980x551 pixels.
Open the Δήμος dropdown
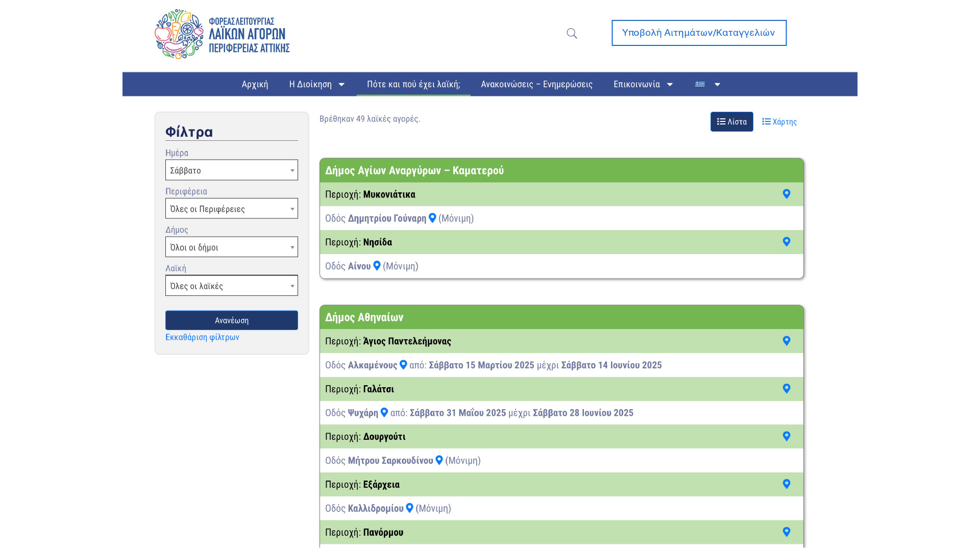[231, 247]
